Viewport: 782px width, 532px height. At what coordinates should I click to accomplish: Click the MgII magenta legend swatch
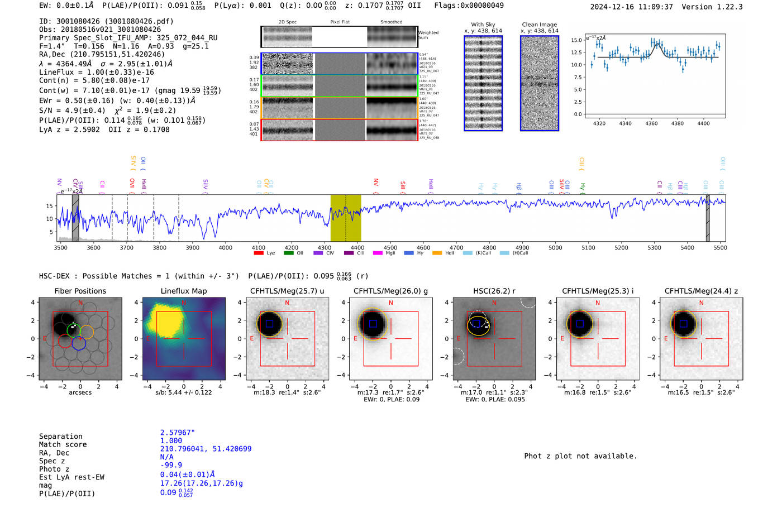click(x=378, y=253)
